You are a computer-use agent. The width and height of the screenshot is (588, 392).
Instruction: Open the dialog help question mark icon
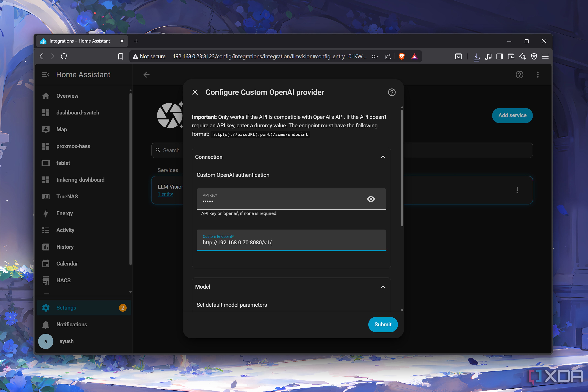tap(391, 92)
